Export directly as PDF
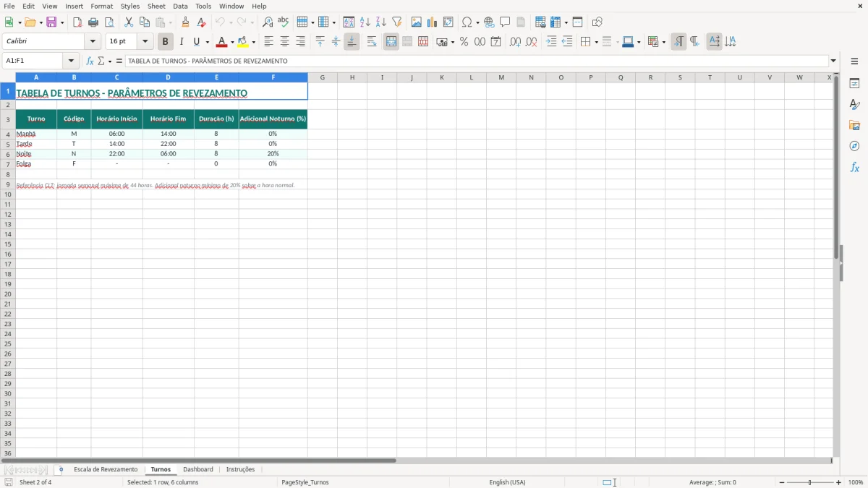 [x=77, y=22]
